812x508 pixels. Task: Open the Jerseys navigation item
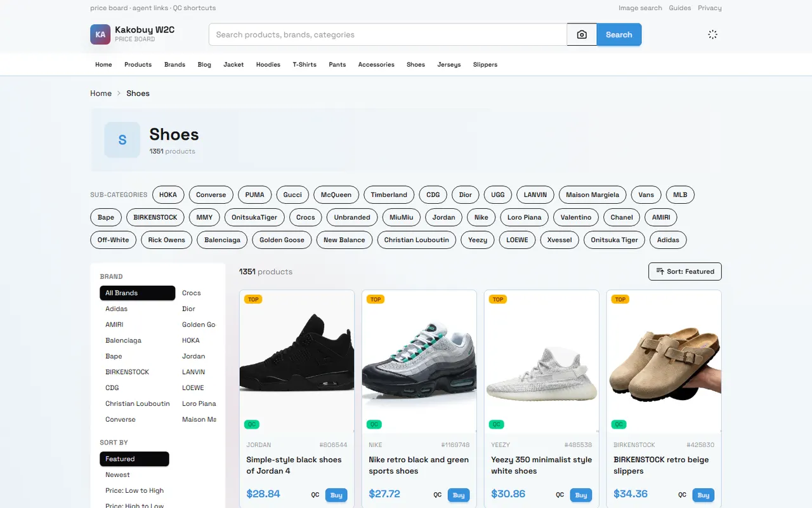pos(449,65)
